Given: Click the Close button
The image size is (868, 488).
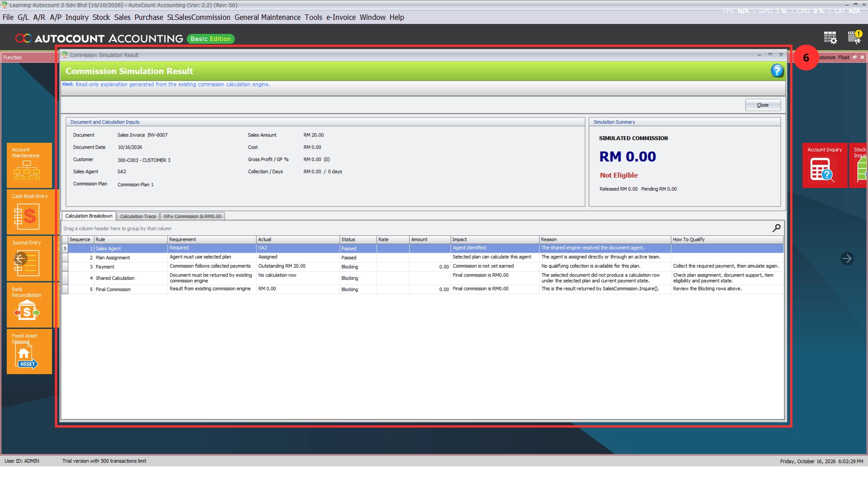Looking at the screenshot, I should pos(763,105).
